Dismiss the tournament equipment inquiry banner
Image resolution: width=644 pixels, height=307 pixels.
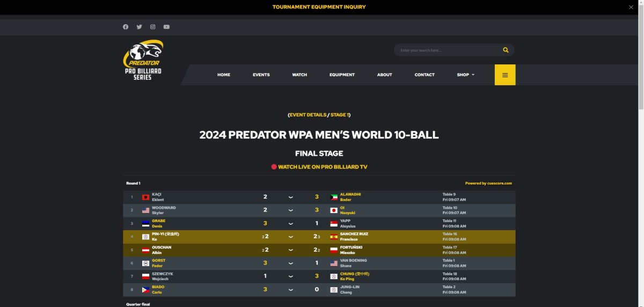631,7
